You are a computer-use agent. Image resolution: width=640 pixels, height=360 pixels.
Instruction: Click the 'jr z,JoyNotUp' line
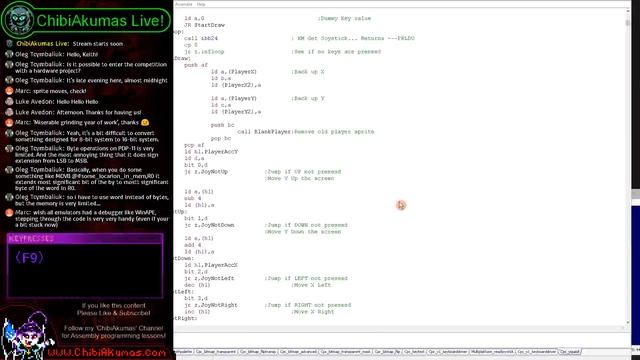click(x=206, y=172)
